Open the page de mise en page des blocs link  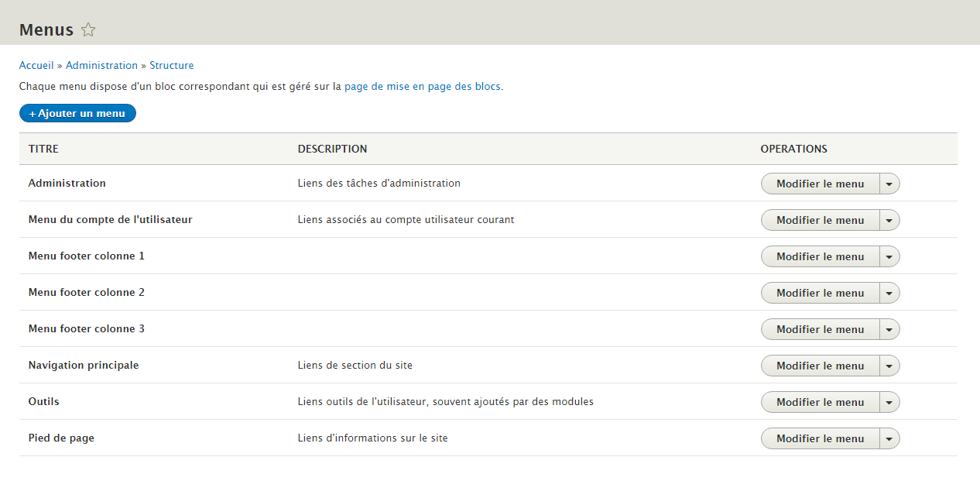coord(423,87)
